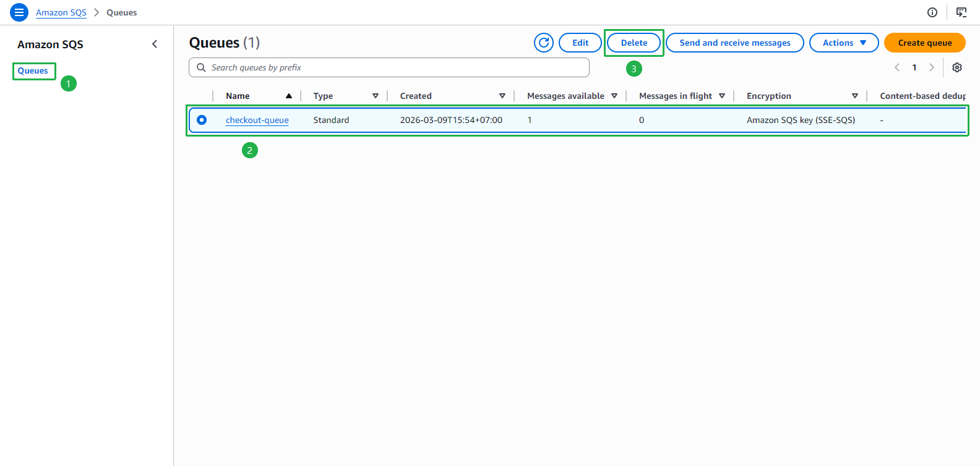Select the checkout-queue radio button
Image resolution: width=980 pixels, height=466 pixels.
point(202,120)
